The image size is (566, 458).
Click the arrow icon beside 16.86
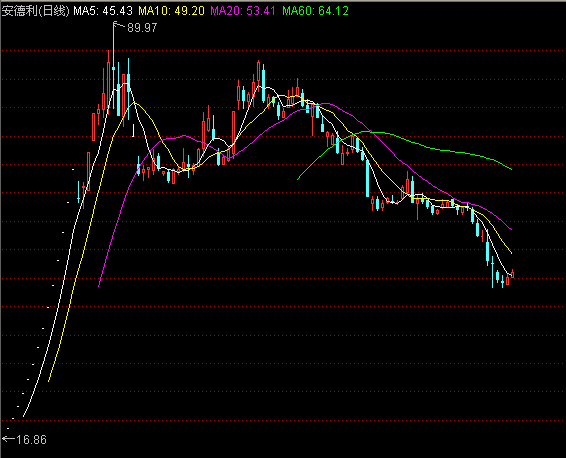9,439
